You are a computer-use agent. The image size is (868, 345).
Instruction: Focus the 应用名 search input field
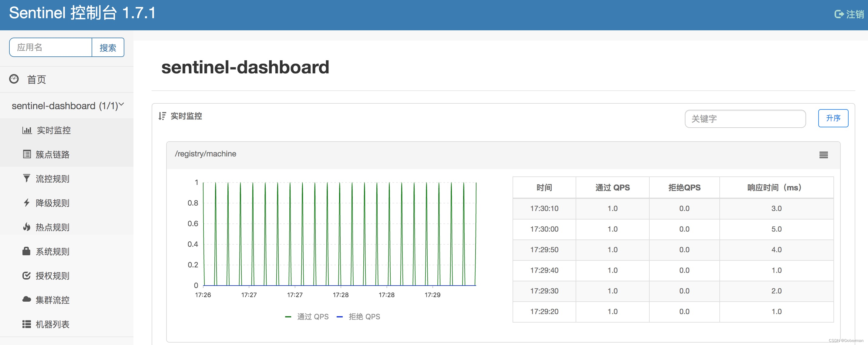51,48
